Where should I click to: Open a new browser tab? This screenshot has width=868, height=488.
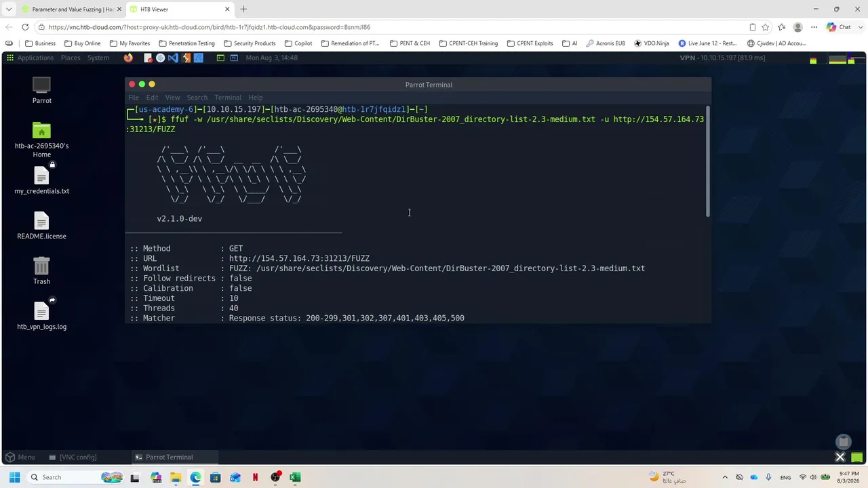(243, 9)
